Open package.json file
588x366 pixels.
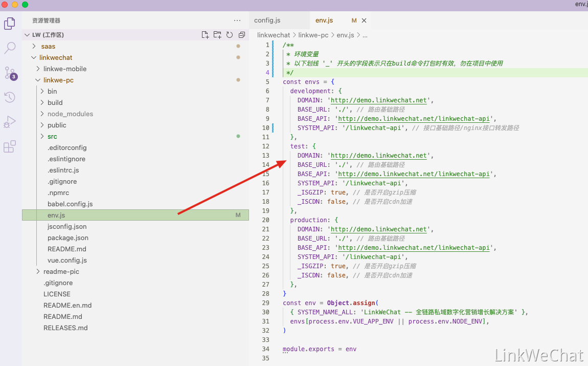[68, 238]
